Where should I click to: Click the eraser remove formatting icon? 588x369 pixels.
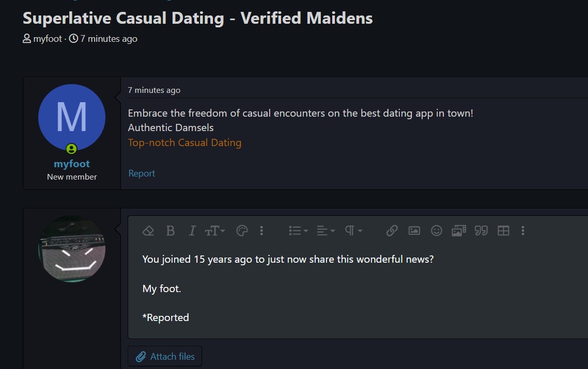[148, 231]
